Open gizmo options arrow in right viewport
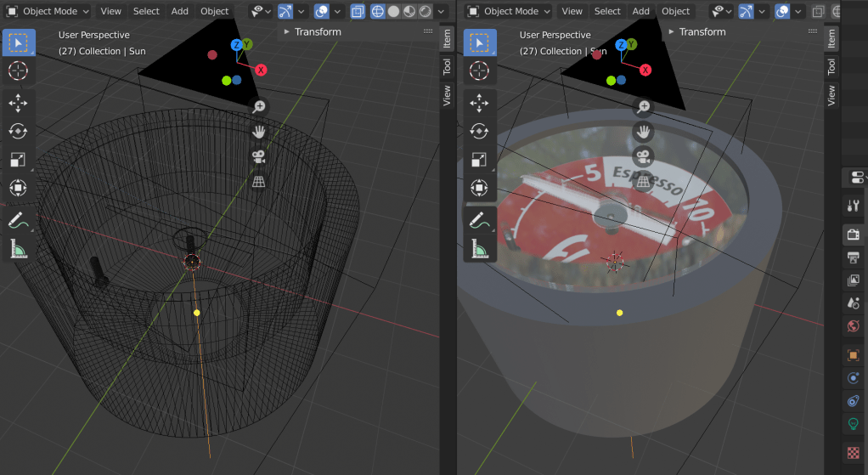Screen dimensions: 868x475 763,11
